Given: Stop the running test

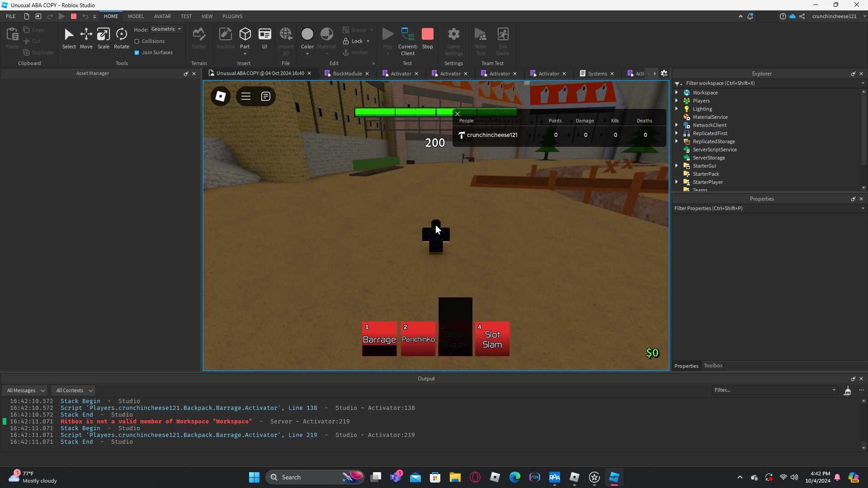Looking at the screenshot, I should pos(428,38).
